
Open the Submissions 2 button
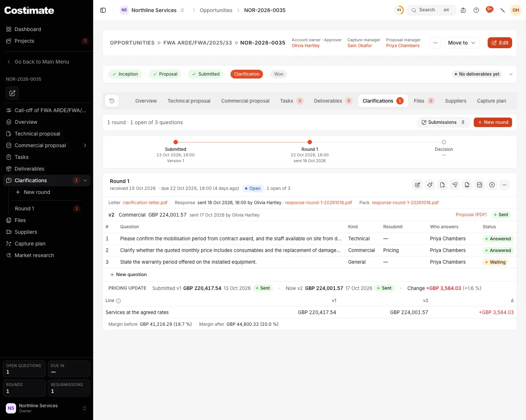point(444,122)
